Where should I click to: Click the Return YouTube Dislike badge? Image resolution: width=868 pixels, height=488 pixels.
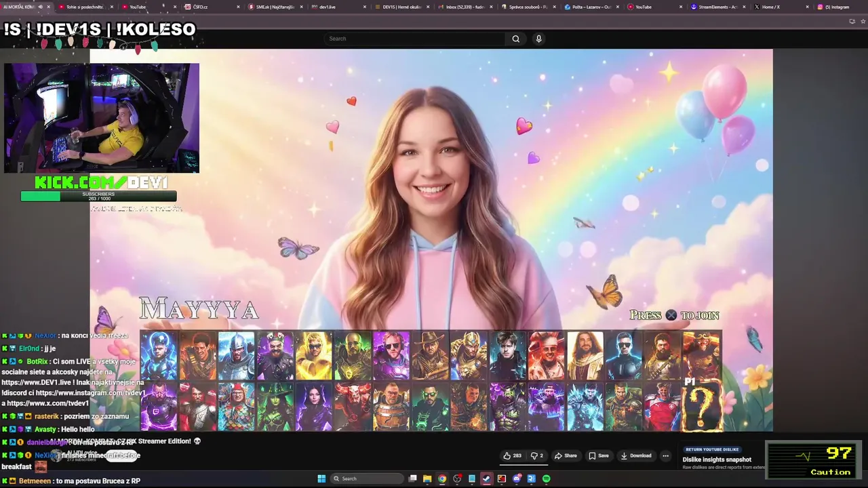tap(712, 449)
